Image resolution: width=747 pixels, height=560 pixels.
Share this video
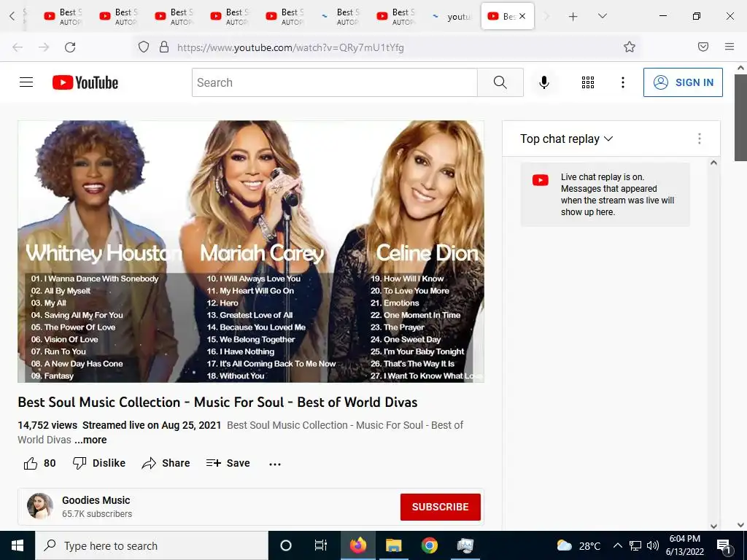pos(166,463)
